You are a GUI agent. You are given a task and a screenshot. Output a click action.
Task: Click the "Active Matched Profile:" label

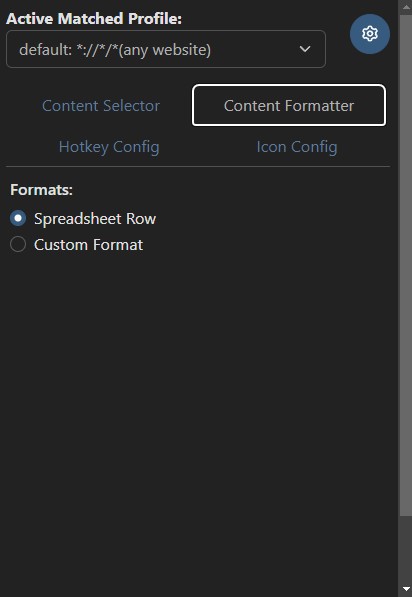[94, 19]
